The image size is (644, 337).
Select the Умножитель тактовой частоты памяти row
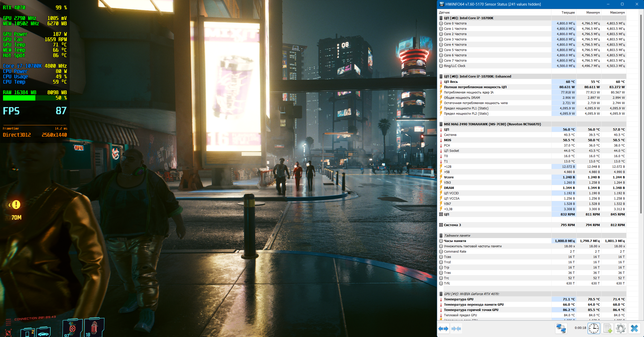[532, 246]
